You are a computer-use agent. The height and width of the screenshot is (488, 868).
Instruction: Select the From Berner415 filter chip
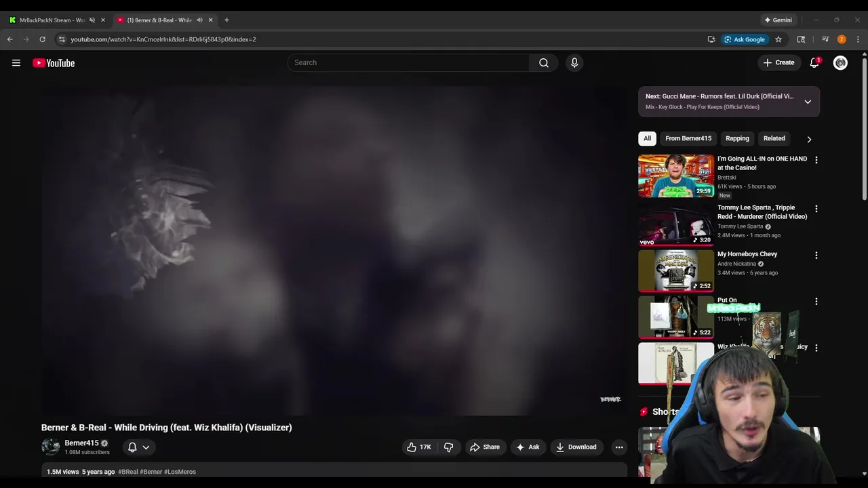coord(688,138)
